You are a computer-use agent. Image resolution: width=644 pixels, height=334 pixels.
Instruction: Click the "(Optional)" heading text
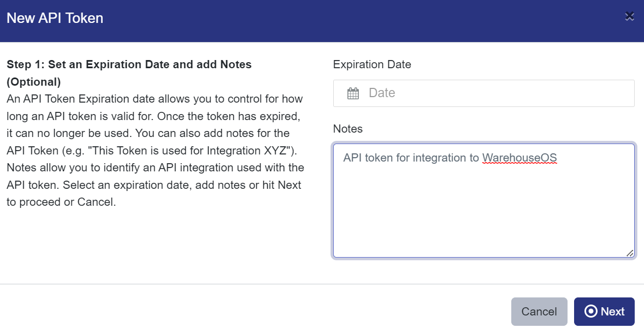pos(33,82)
